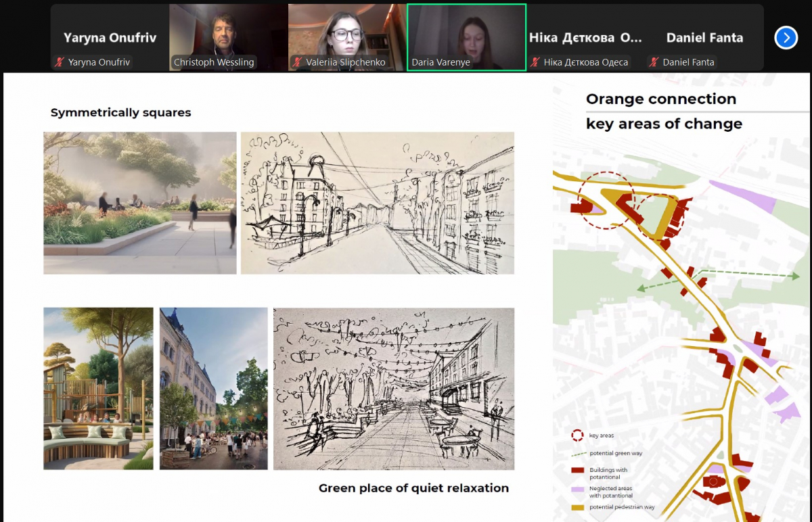Click the street festival photo with bunting

coord(214,389)
